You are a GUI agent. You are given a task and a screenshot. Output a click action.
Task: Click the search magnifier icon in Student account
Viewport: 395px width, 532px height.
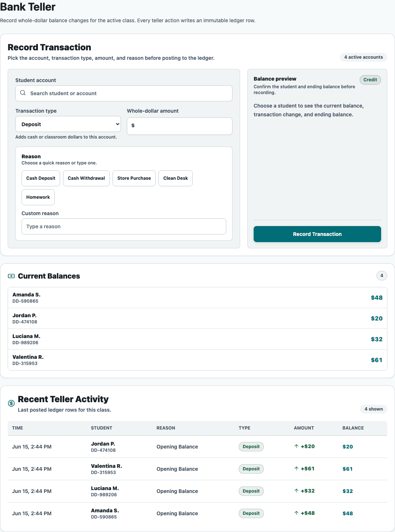[23, 93]
